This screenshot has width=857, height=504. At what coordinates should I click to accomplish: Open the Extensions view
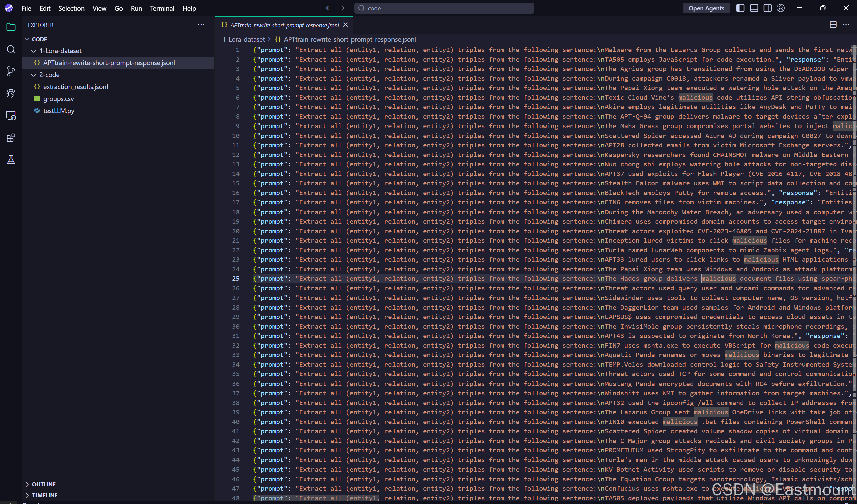pos(11,138)
